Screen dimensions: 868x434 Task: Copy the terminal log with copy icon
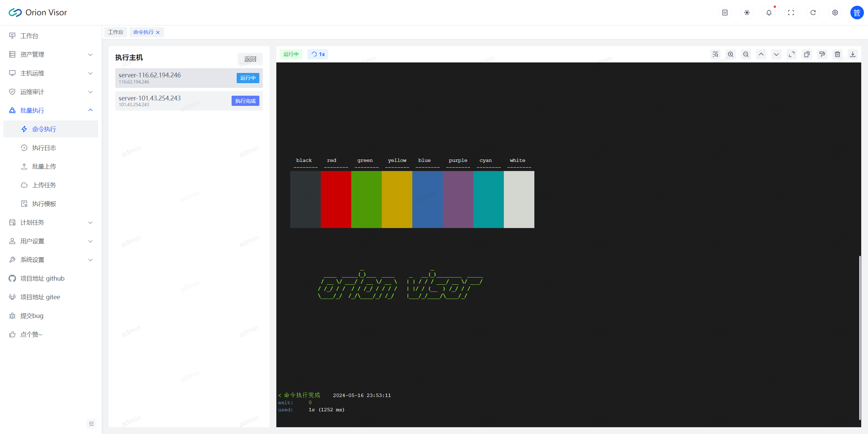(x=807, y=54)
